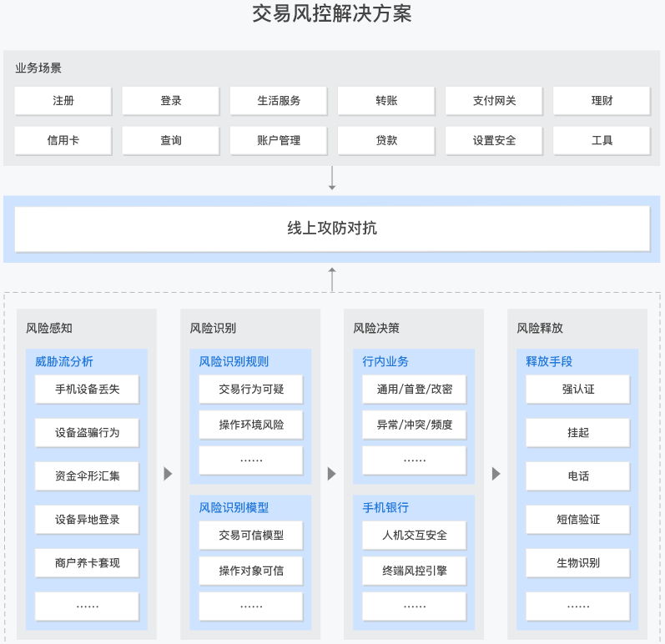665x644 pixels.
Task: Click the 贷款 scenario box
Action: click(386, 140)
